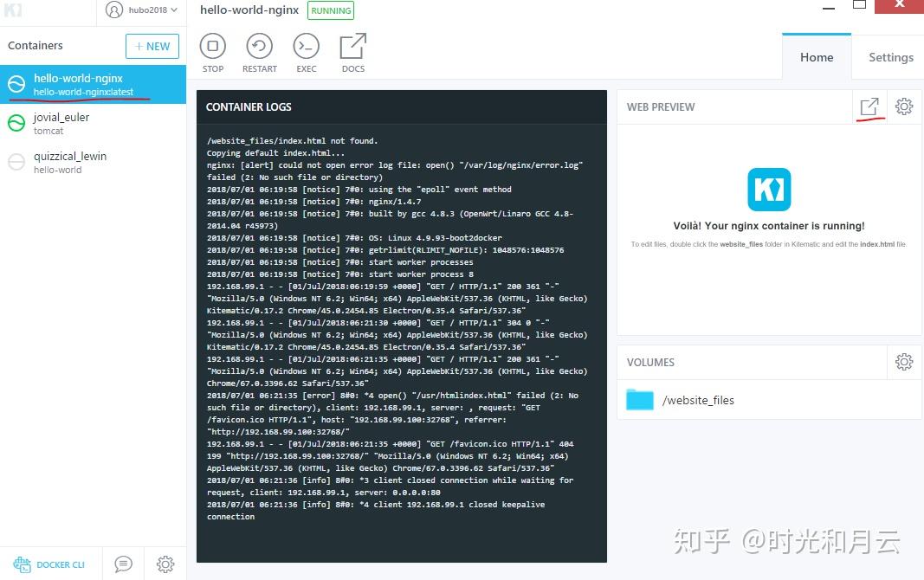The width and height of the screenshot is (924, 580).
Task: Open web preview in external browser
Action: click(869, 106)
